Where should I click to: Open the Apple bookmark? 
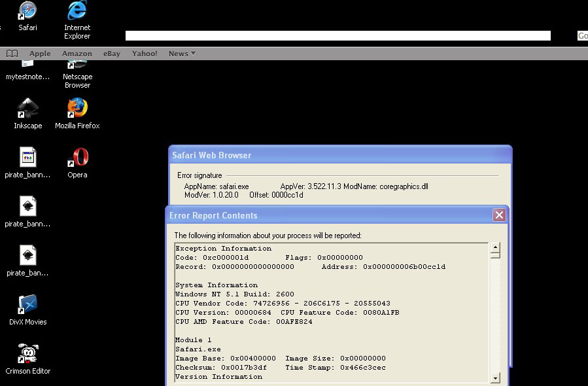pyautogui.click(x=40, y=54)
